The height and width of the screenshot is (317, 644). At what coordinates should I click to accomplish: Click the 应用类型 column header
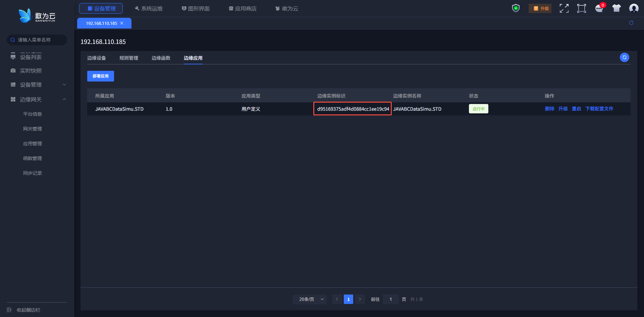click(251, 96)
